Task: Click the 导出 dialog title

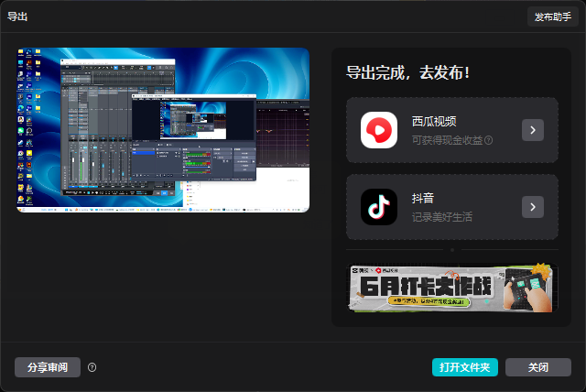Action: pyautogui.click(x=17, y=16)
